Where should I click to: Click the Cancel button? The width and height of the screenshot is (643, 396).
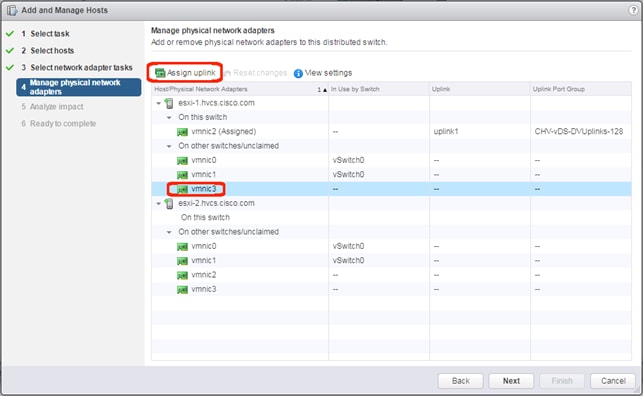click(x=613, y=381)
